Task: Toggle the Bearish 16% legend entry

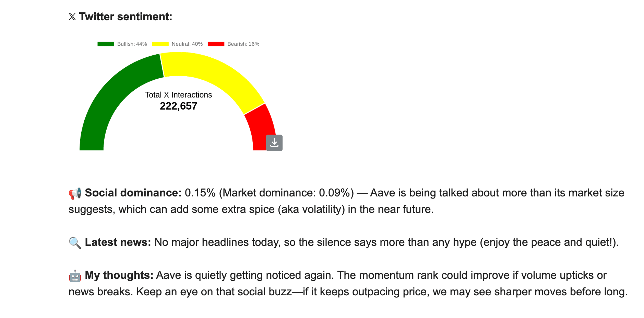Action: coord(234,44)
